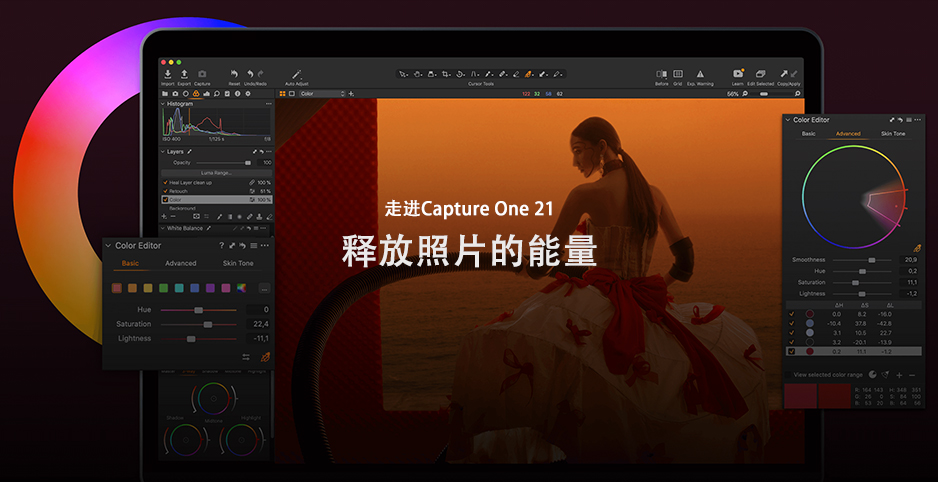938x482 pixels.
Task: Open the Library folder tool tab
Action: tap(165, 94)
